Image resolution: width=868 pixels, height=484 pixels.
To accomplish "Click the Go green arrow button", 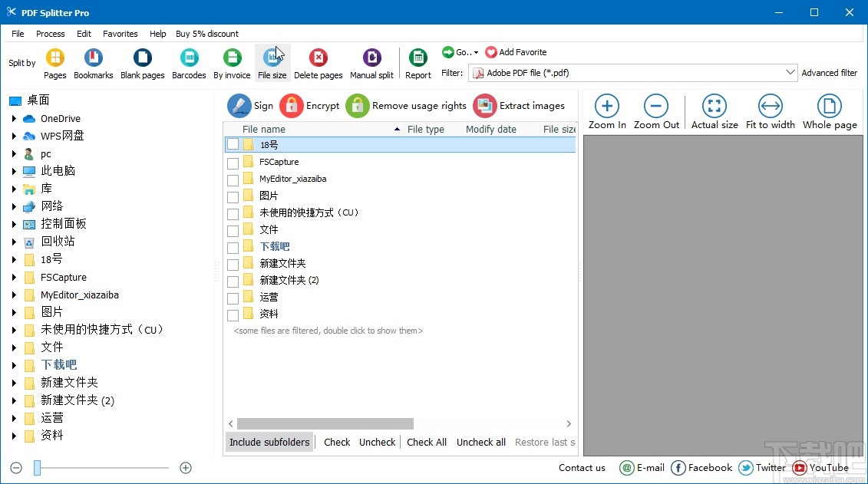I will click(448, 52).
